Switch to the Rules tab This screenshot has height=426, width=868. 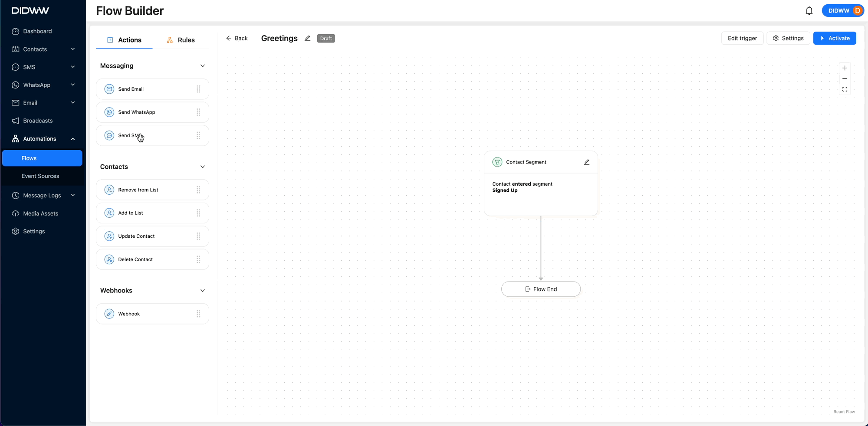click(x=181, y=40)
